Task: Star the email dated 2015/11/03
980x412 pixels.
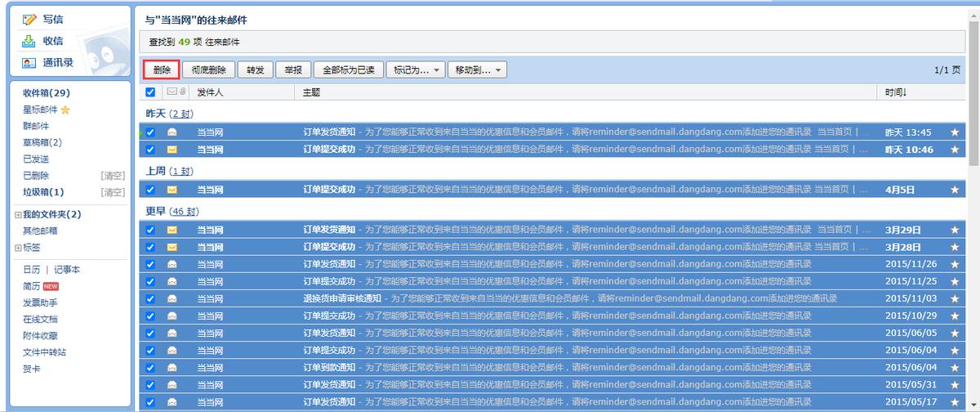Action: 955,298
